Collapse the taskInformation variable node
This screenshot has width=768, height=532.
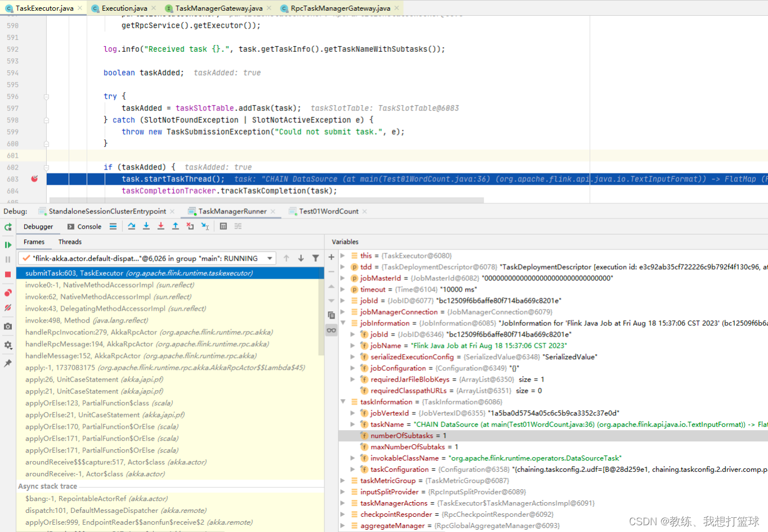point(343,402)
